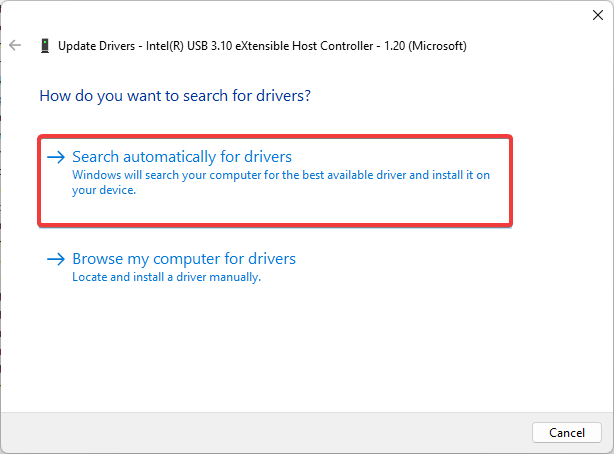
Task: Click the 'Locate and install a driver manually.' description
Action: coord(166,277)
